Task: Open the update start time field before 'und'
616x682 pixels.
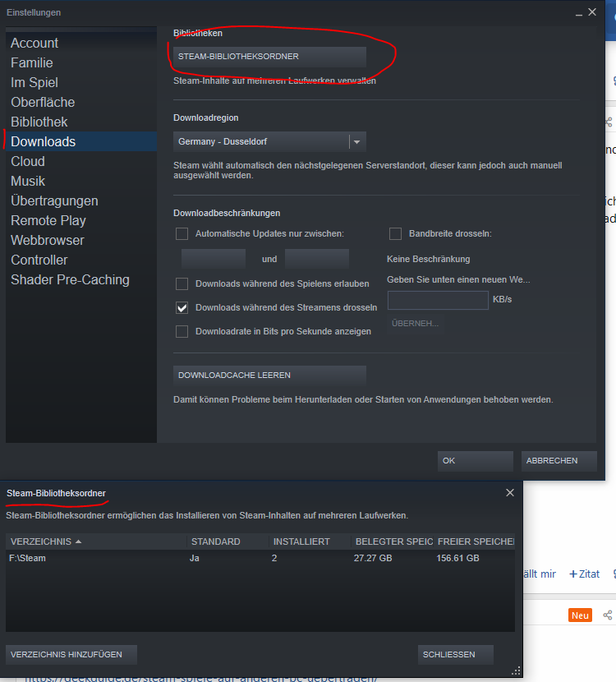Action: (x=214, y=259)
